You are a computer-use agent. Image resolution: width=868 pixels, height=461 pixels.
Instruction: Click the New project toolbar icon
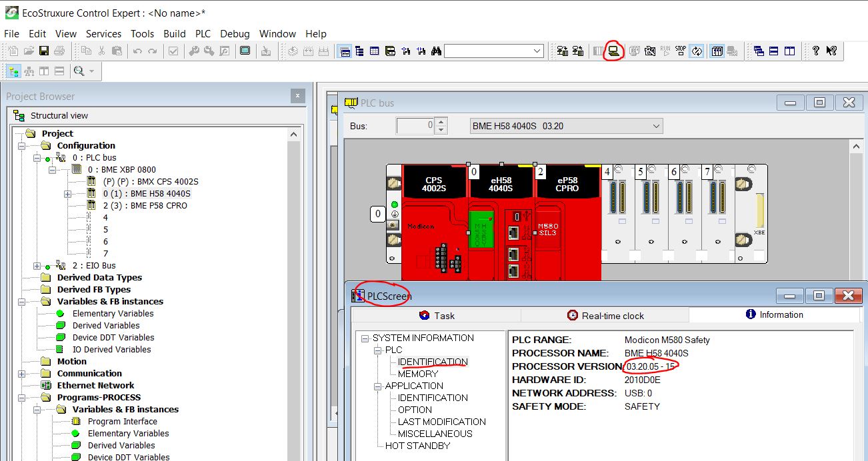[x=13, y=51]
